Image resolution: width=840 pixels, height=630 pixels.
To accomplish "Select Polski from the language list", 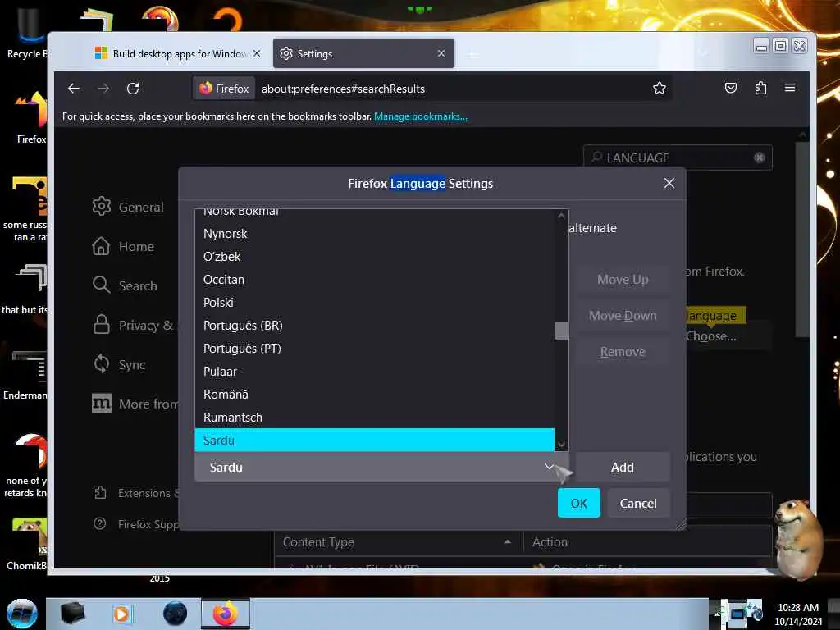I will click(x=374, y=303).
